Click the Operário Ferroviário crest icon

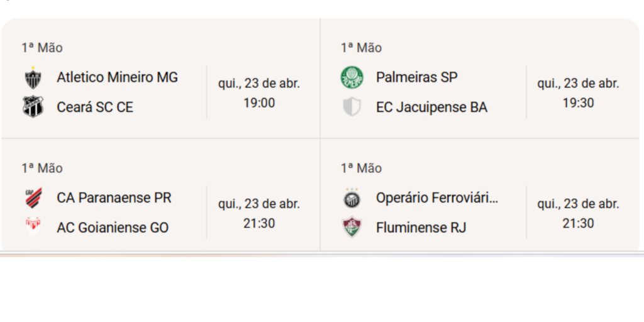tap(352, 198)
